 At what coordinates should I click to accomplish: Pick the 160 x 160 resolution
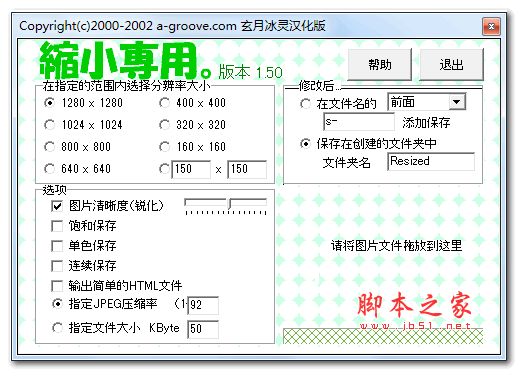pyautogui.click(x=164, y=147)
